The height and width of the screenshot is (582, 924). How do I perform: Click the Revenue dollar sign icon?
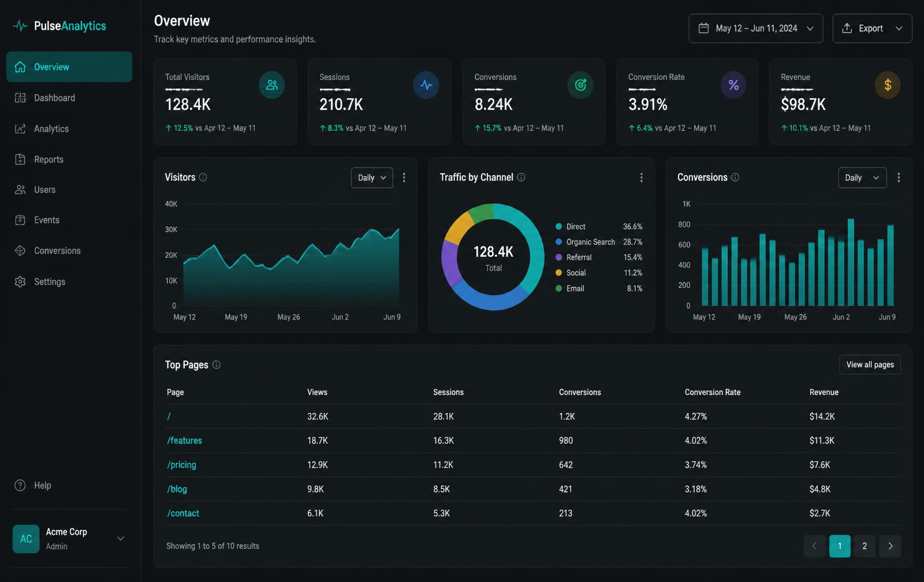click(x=888, y=85)
